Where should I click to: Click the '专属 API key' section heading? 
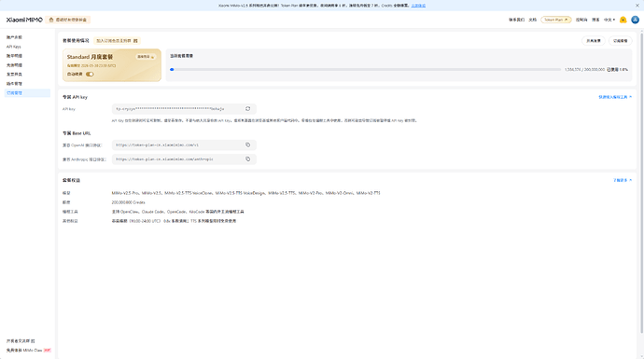pyautogui.click(x=75, y=97)
